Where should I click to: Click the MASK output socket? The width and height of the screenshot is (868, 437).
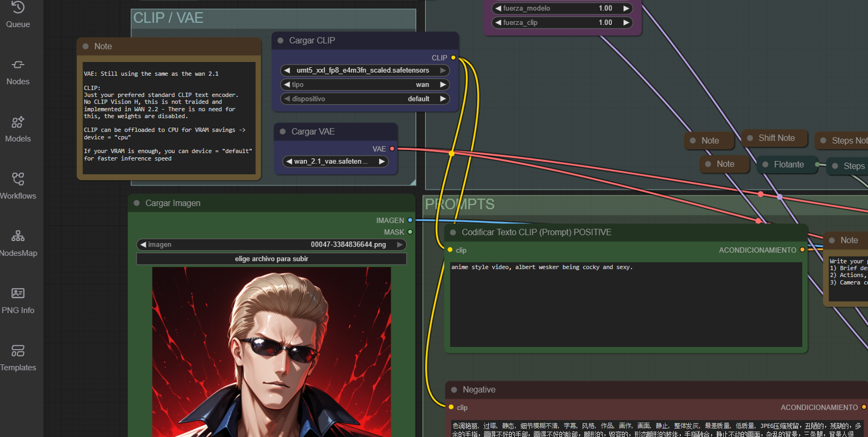click(x=410, y=232)
